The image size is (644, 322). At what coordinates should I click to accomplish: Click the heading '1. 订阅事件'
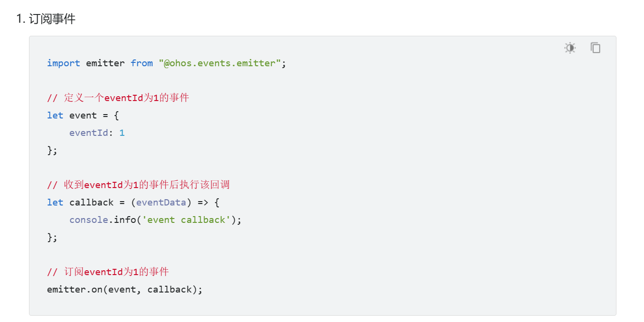click(45, 19)
